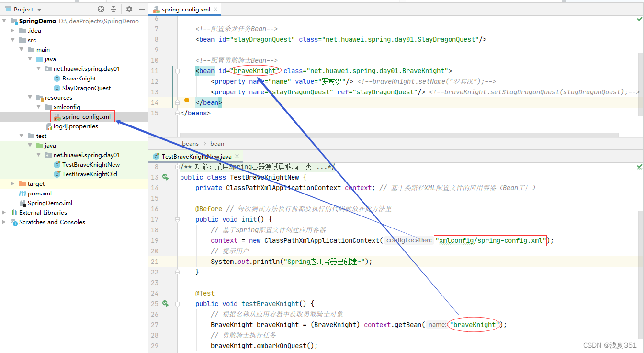Select pom.xml in project tree
This screenshot has width=644, height=353.
39,194
